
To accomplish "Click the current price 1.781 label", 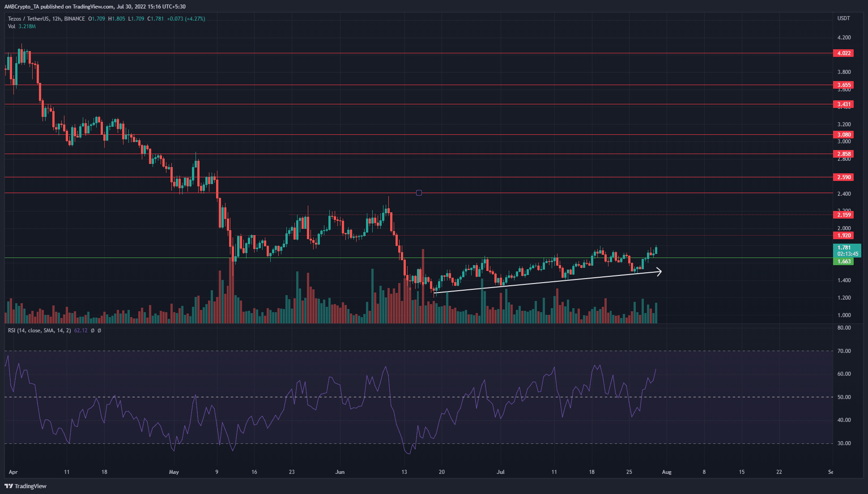I will [844, 248].
